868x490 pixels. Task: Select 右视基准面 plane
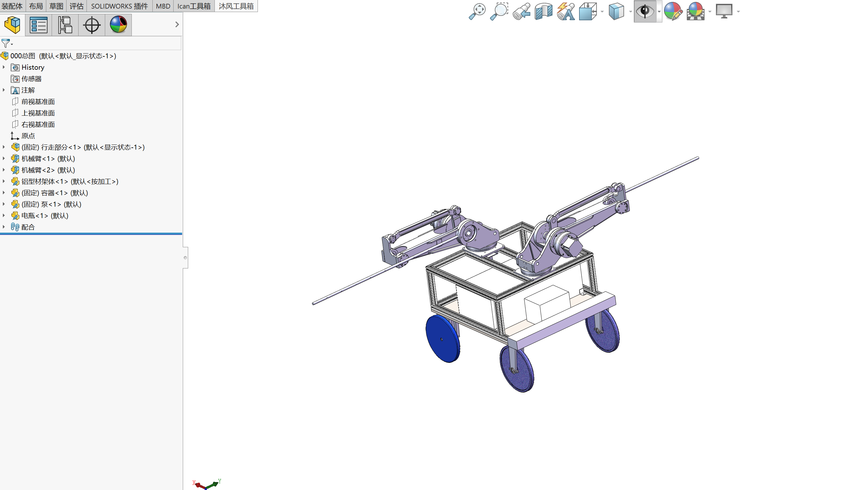pos(38,125)
